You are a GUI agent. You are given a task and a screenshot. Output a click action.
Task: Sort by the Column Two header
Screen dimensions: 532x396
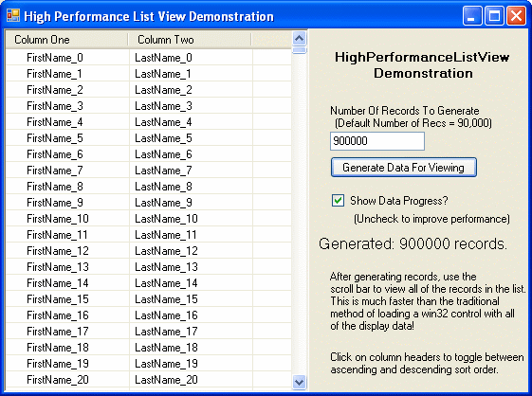tap(190, 40)
